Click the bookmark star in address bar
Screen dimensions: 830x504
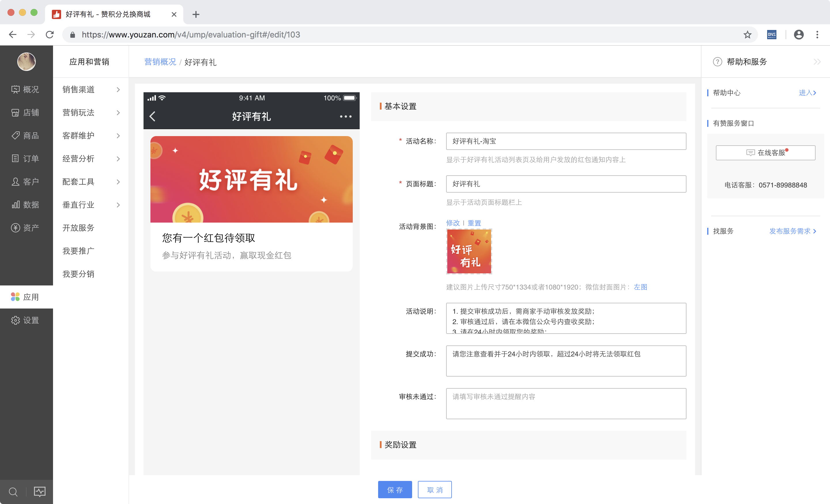point(748,35)
